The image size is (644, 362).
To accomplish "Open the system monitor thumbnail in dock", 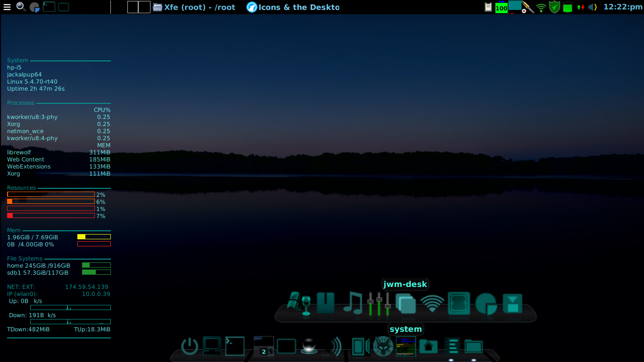I will [x=406, y=346].
